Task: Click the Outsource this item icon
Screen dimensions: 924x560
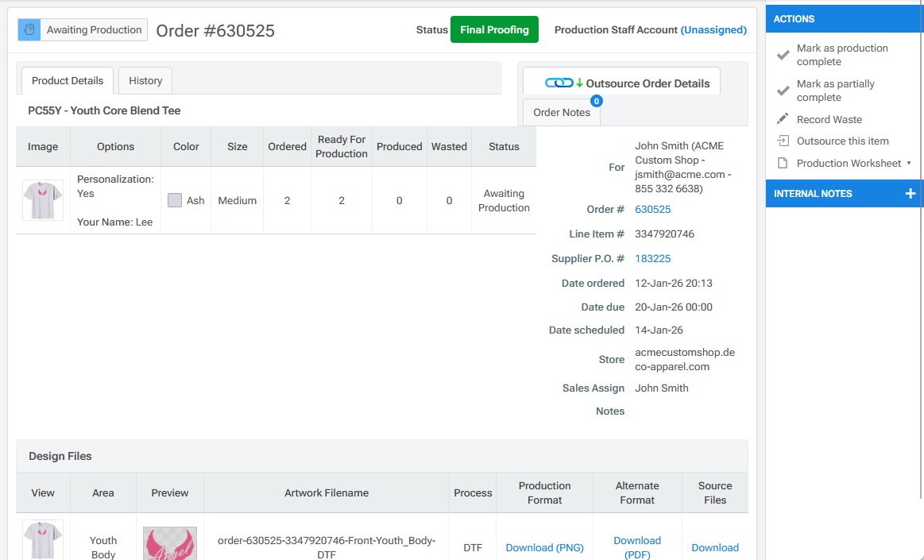Action: click(782, 141)
